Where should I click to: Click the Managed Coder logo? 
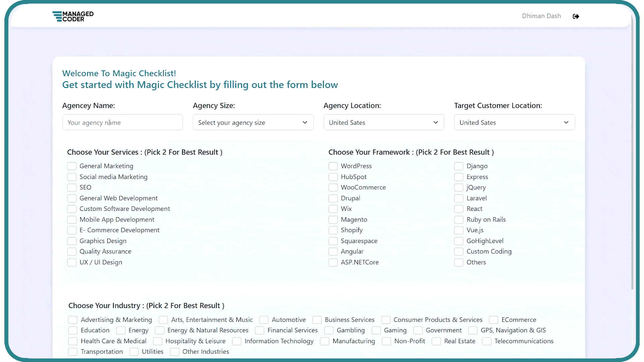coord(73,16)
